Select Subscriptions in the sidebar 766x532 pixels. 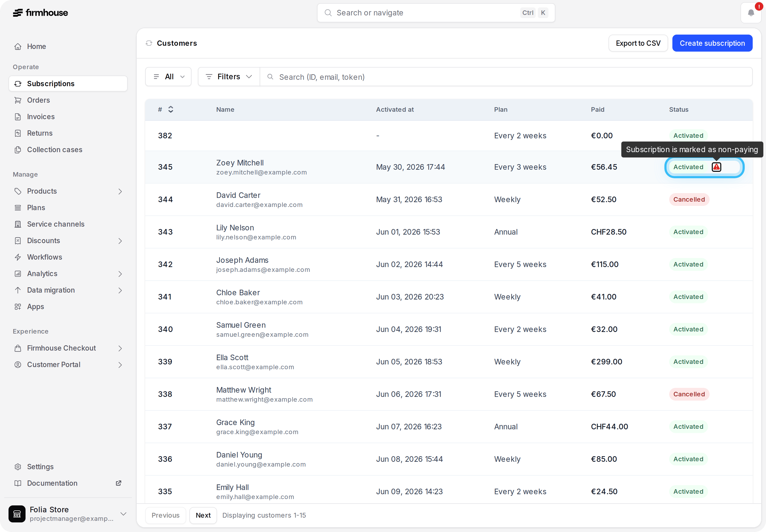[68, 83]
